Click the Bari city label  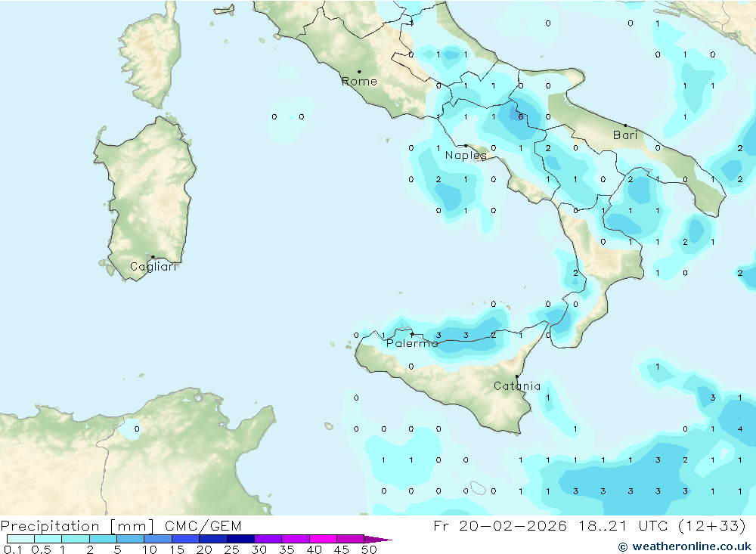pos(625,135)
